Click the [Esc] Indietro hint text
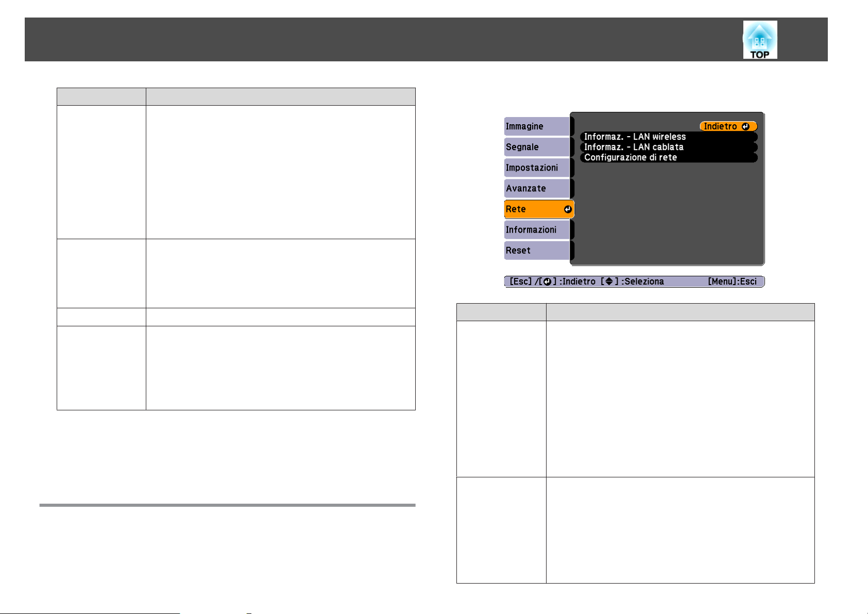The width and height of the screenshot is (868, 614). point(552,281)
